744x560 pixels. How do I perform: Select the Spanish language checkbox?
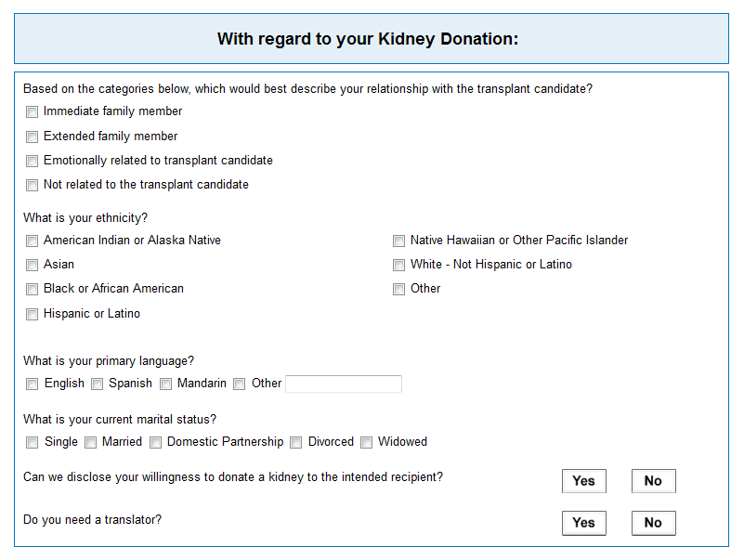coord(97,384)
